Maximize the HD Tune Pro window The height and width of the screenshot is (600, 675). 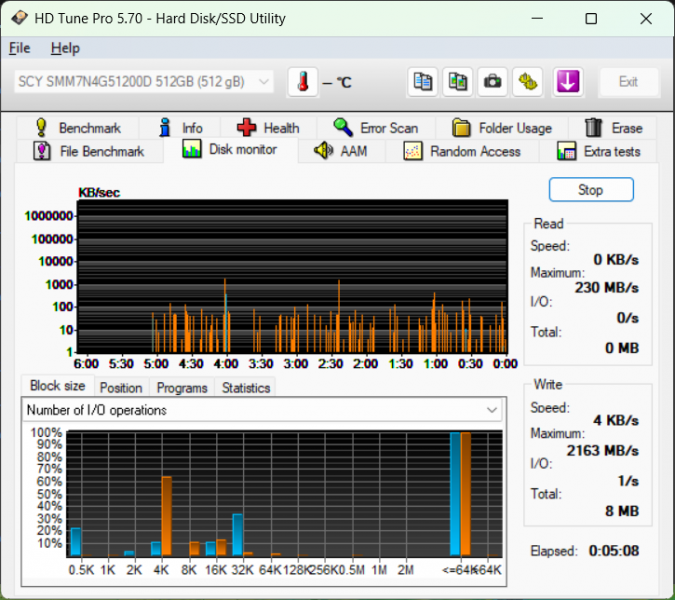click(x=591, y=19)
